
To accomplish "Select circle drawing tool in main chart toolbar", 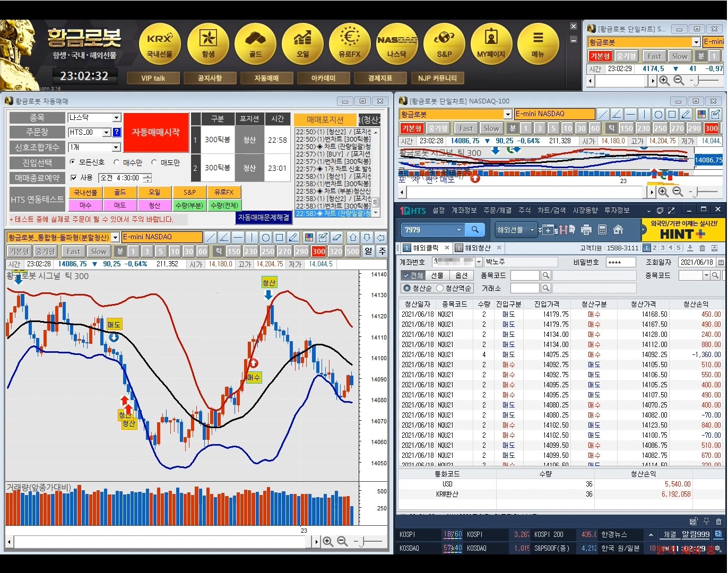I will click(x=266, y=237).
